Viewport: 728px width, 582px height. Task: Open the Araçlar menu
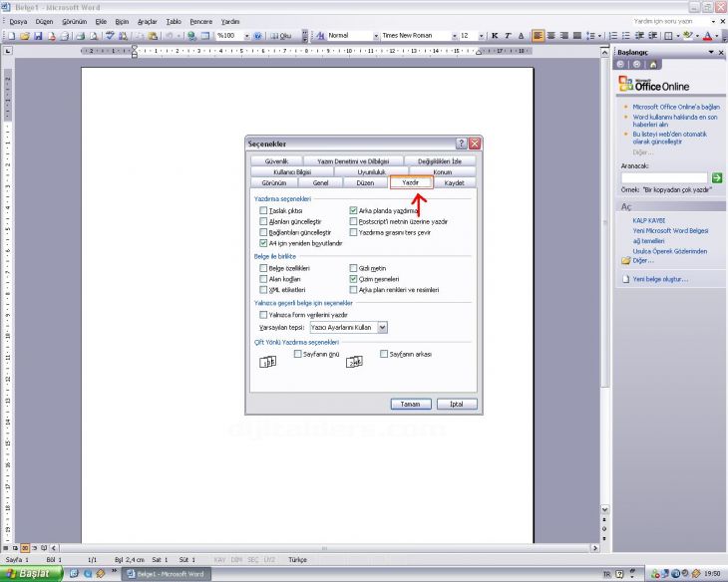click(148, 21)
